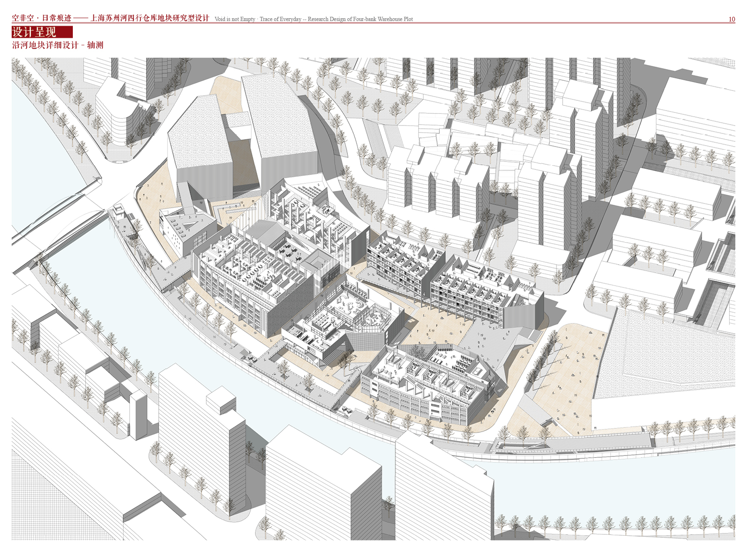This screenshot has height=560, width=747.
Task: Click the Chinese project title in the header
Action: pos(111,18)
